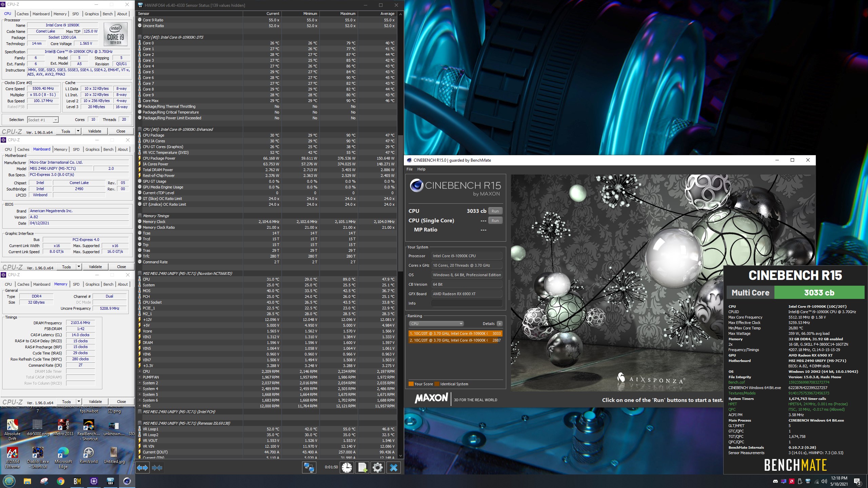Click Validate in Memory CPU-Z window
The width and height of the screenshot is (868, 488).
95,402
